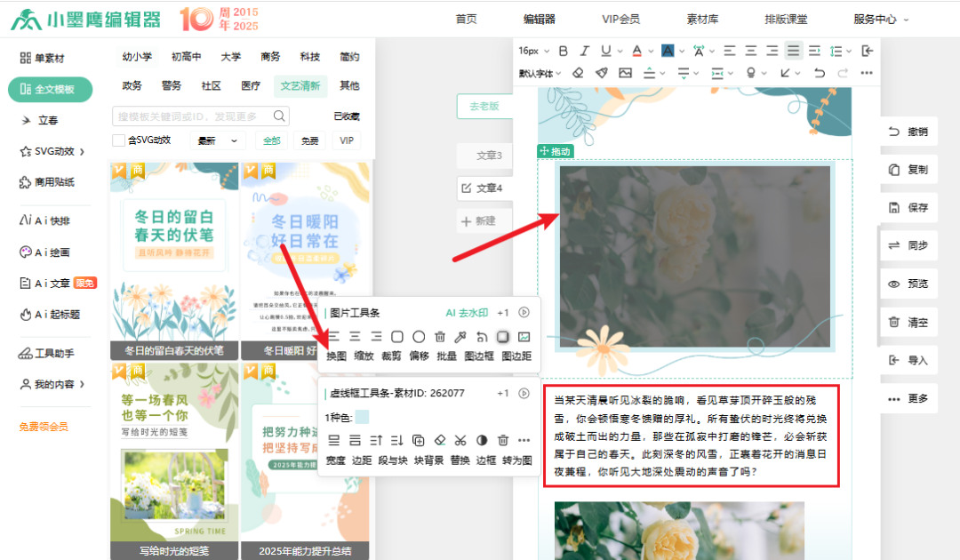Enable the 含SVG动效 checkbox
The width and height of the screenshot is (960, 560).
[118, 140]
